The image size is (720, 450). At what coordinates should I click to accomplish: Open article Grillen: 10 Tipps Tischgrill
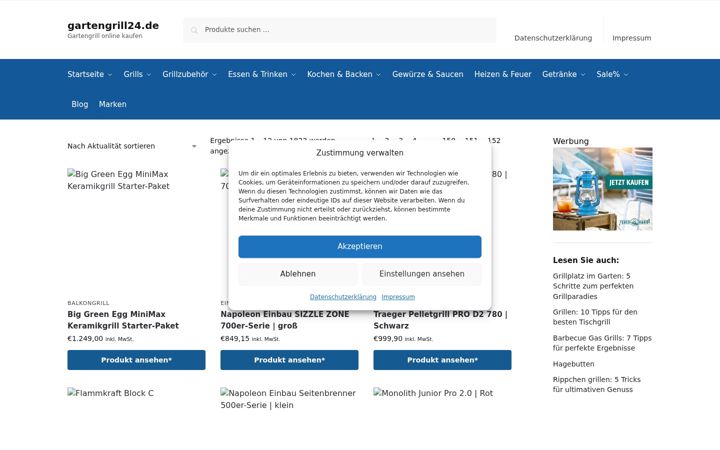pos(595,317)
